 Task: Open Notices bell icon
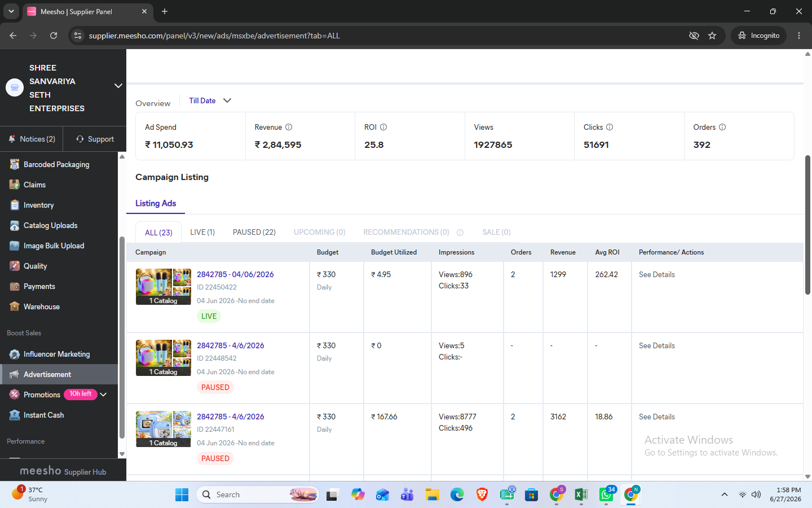pyautogui.click(x=12, y=139)
